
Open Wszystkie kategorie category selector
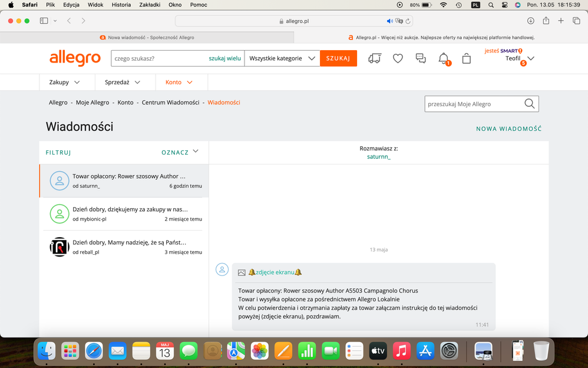[282, 58]
